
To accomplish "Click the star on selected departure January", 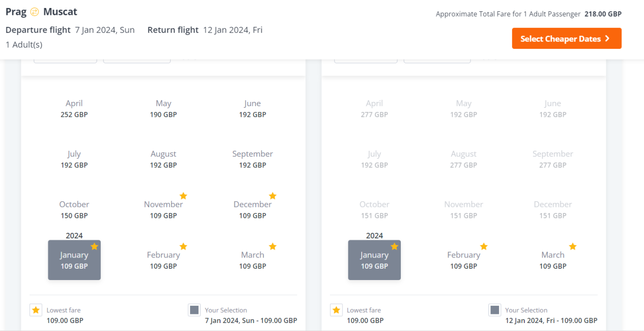I will coord(94,246).
